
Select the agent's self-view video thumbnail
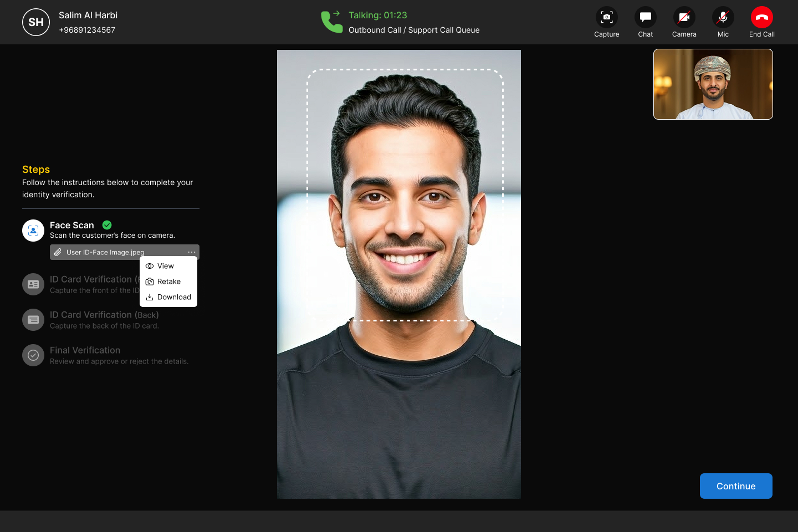tap(713, 84)
